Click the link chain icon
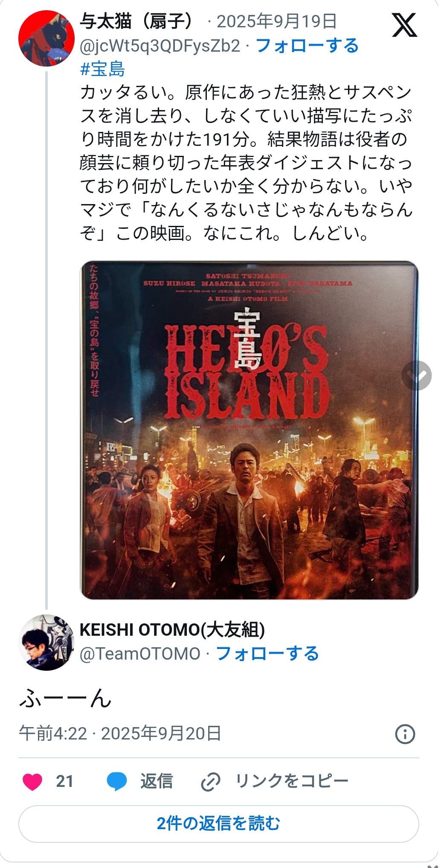This screenshot has height=868, width=444. click(x=210, y=782)
